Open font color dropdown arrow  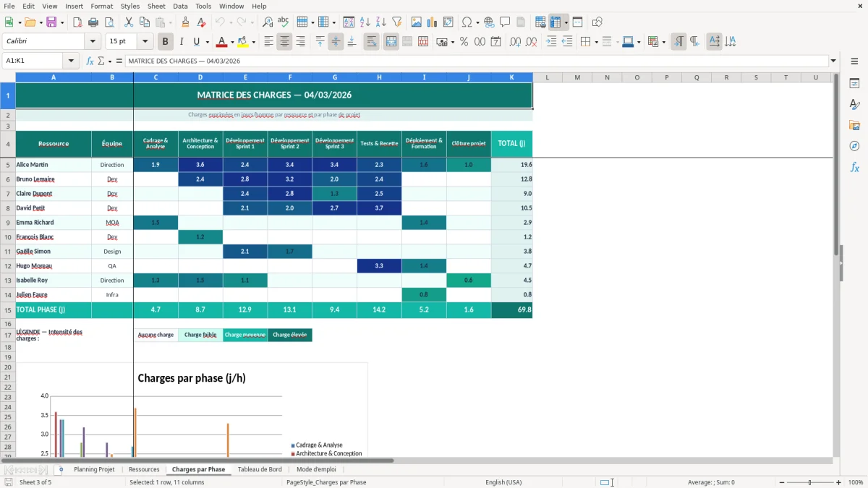pyautogui.click(x=232, y=42)
